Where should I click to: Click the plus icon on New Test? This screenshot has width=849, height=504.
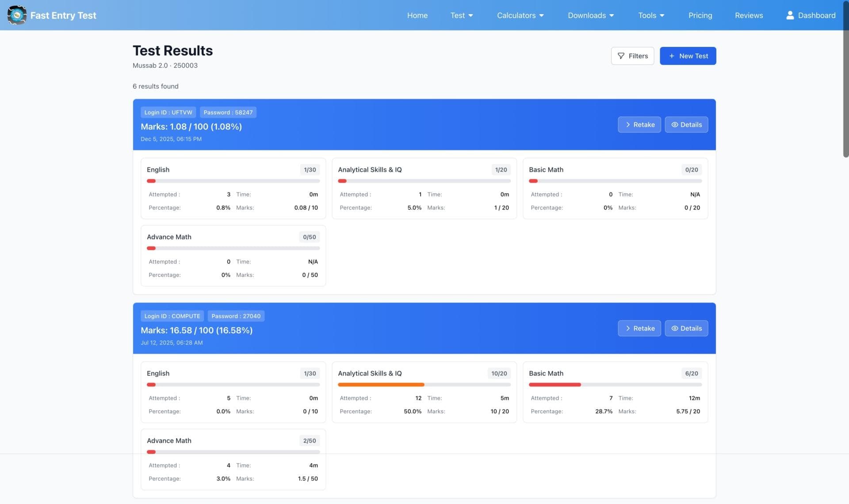pyautogui.click(x=672, y=56)
